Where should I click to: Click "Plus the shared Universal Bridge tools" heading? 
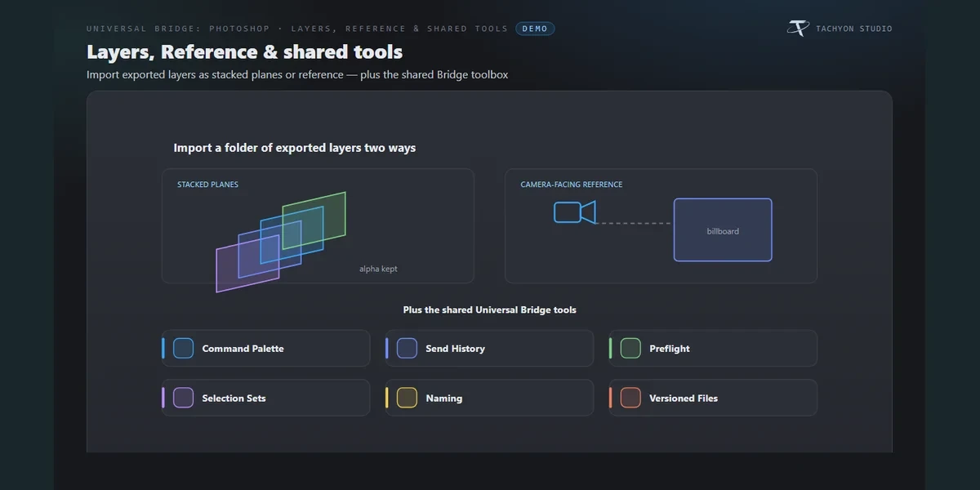point(490,310)
